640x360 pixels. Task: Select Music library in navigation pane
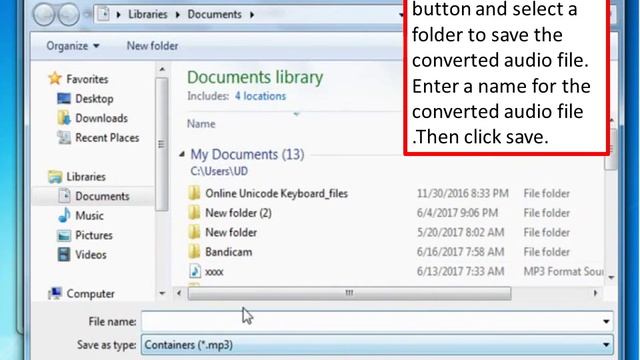(x=89, y=215)
